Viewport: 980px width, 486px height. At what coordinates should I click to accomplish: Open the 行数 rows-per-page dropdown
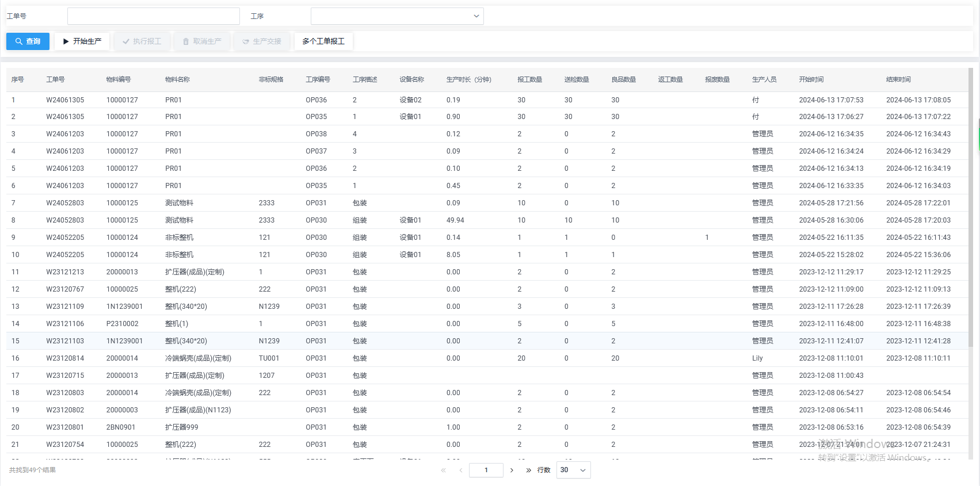[573, 470]
